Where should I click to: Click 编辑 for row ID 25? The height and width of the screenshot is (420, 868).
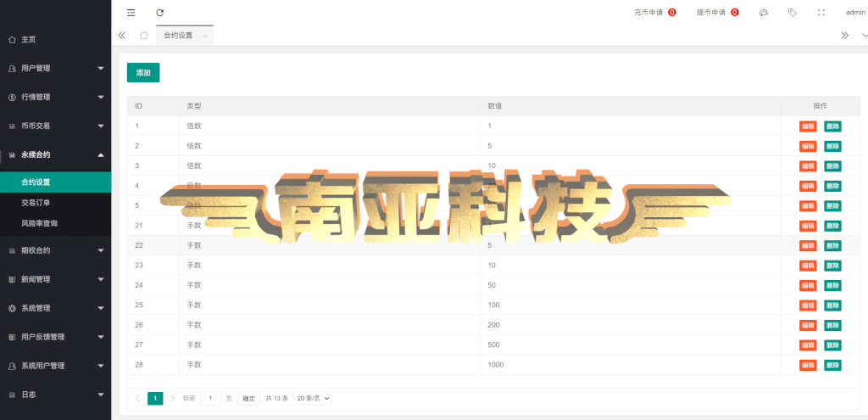pyautogui.click(x=808, y=305)
